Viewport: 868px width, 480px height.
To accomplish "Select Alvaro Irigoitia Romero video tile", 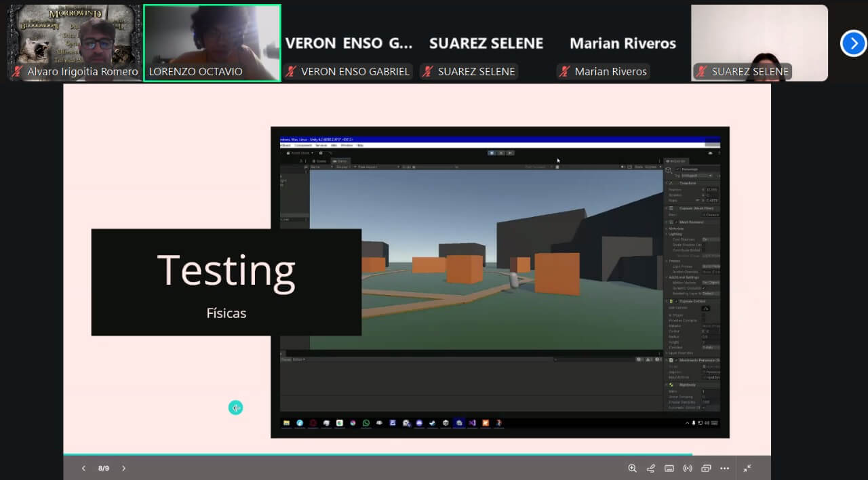I will 74,43.
